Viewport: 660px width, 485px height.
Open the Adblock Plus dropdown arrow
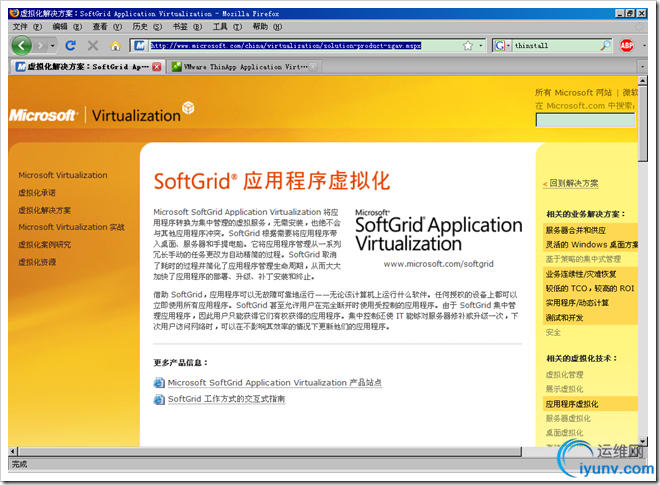click(644, 45)
